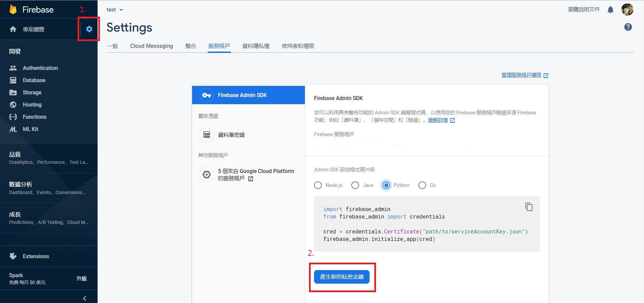Open the 瞭解詳情 link
Image resolution: width=644 pixels, height=303 pixels.
[x=438, y=120]
